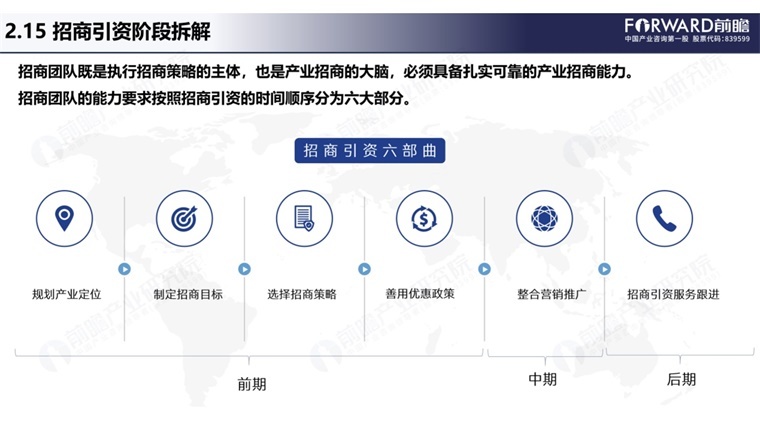
Task: Click the 中期 phase label
Action: pyautogui.click(x=542, y=379)
